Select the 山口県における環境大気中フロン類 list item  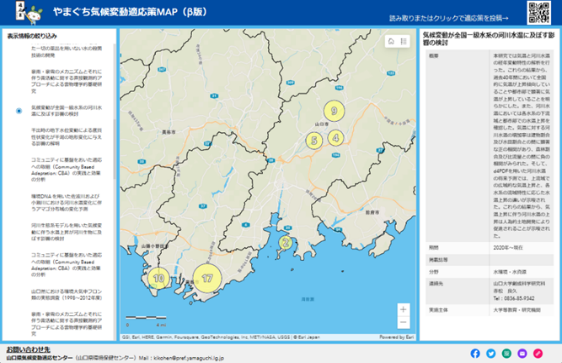click(66, 295)
